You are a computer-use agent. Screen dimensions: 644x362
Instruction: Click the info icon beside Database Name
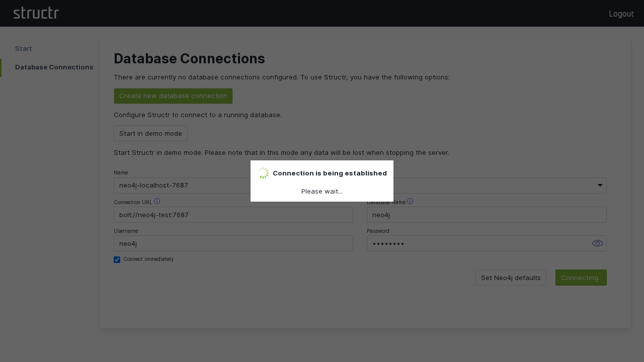coord(410,201)
